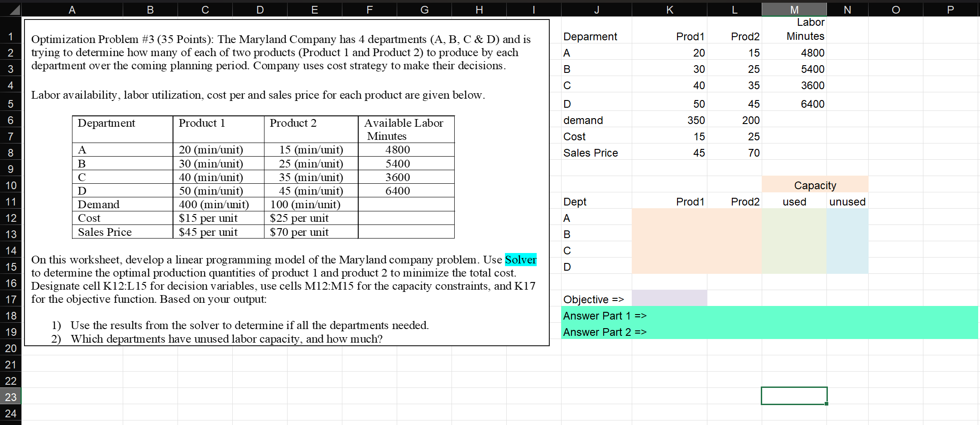Select column M header
The width and height of the screenshot is (980, 425).
coord(794,9)
